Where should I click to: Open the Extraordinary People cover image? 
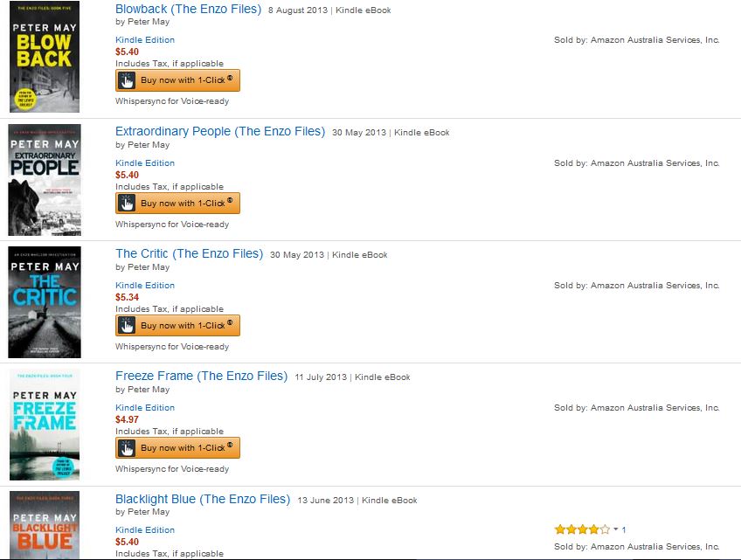pyautogui.click(x=45, y=180)
